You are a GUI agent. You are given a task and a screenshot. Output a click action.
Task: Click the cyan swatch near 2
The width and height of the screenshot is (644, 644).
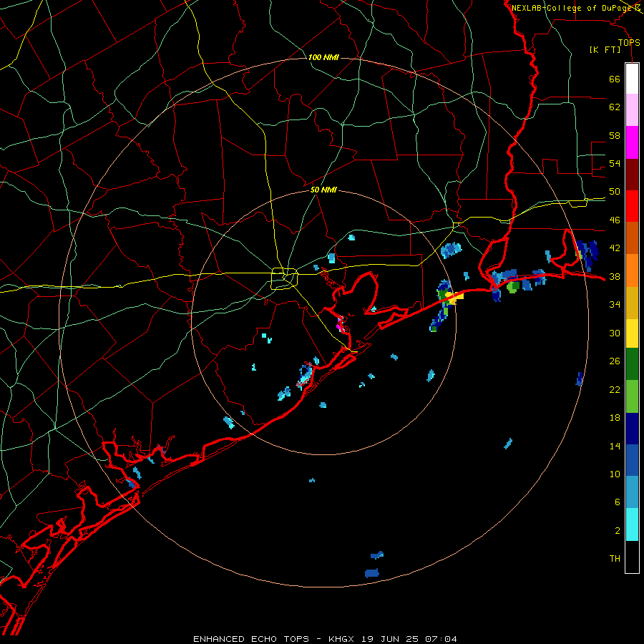click(632, 525)
